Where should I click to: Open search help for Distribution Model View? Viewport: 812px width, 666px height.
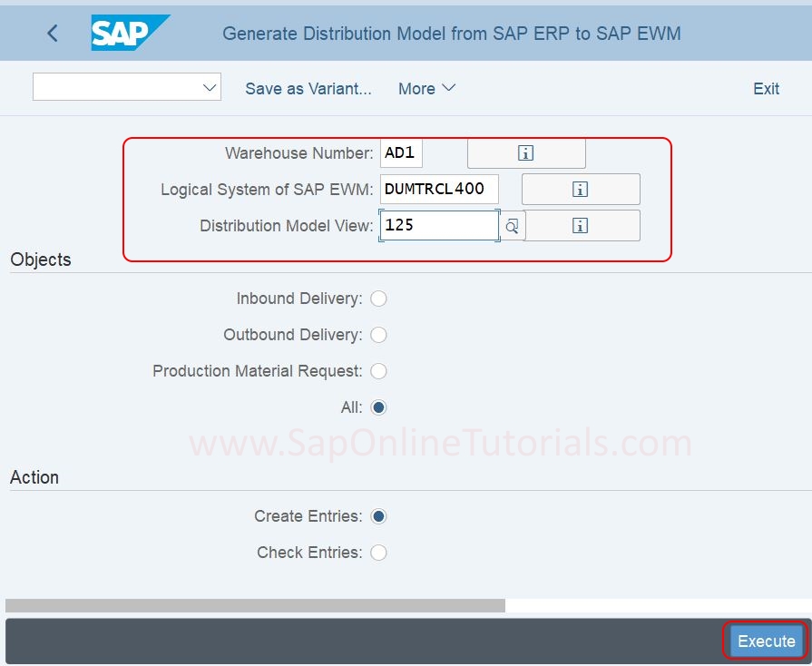click(513, 226)
